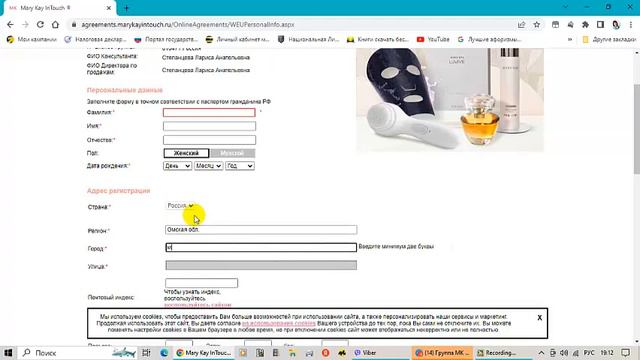Toggle the browser side panel icon
This screenshot has height=360, width=640.
[x=600, y=24]
